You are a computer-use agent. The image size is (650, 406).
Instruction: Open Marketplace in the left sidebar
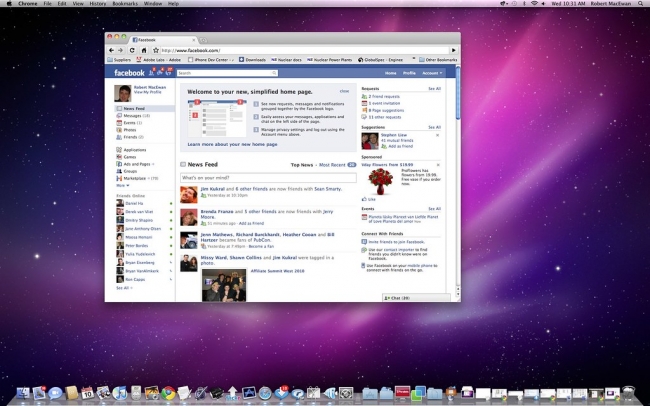coord(137,178)
